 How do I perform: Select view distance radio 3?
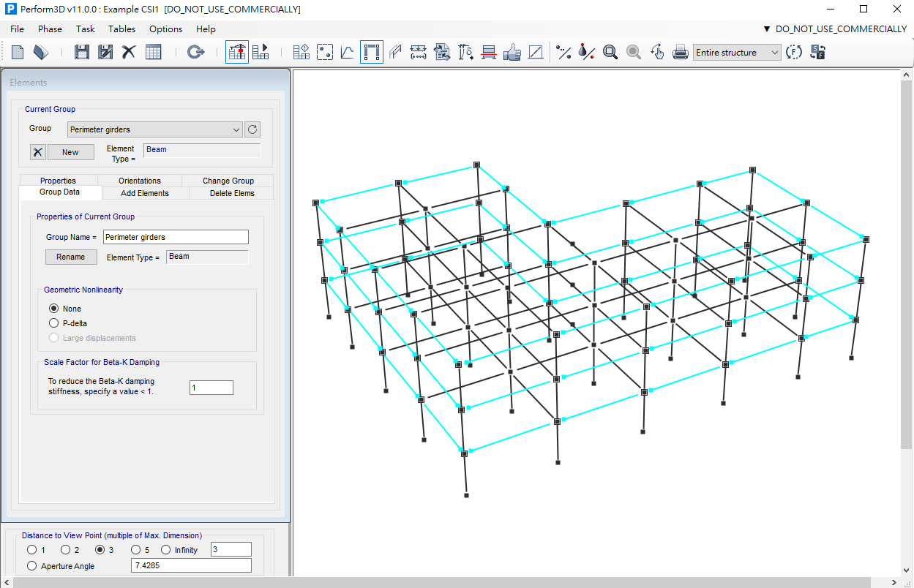pyautogui.click(x=100, y=550)
